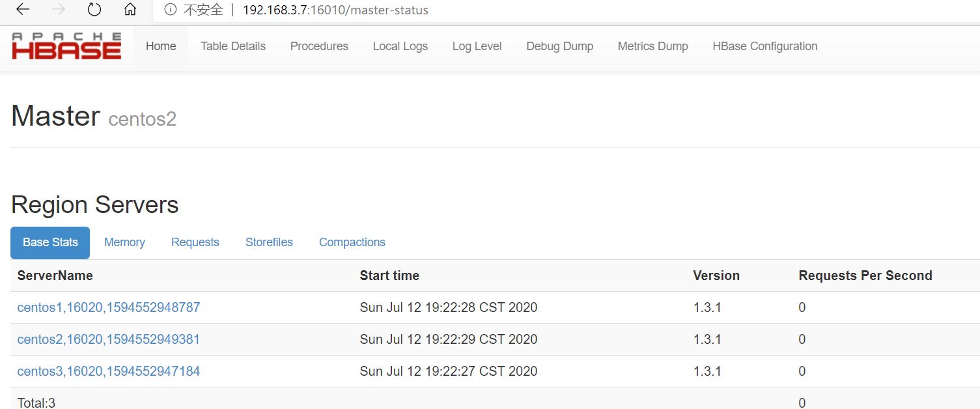The width and height of the screenshot is (980, 409).
Task: Switch to the Requests tab
Action: pyautogui.click(x=195, y=242)
